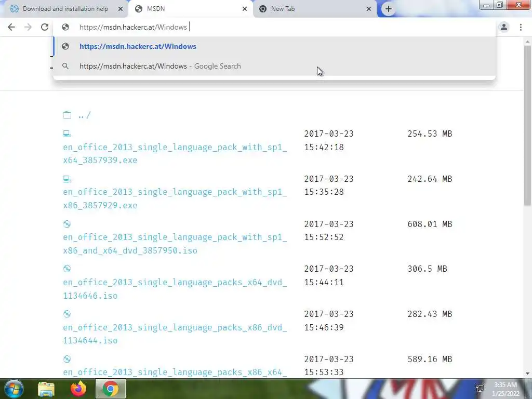Click the scrollbar up arrow
The width and height of the screenshot is (532, 399).
point(527,42)
